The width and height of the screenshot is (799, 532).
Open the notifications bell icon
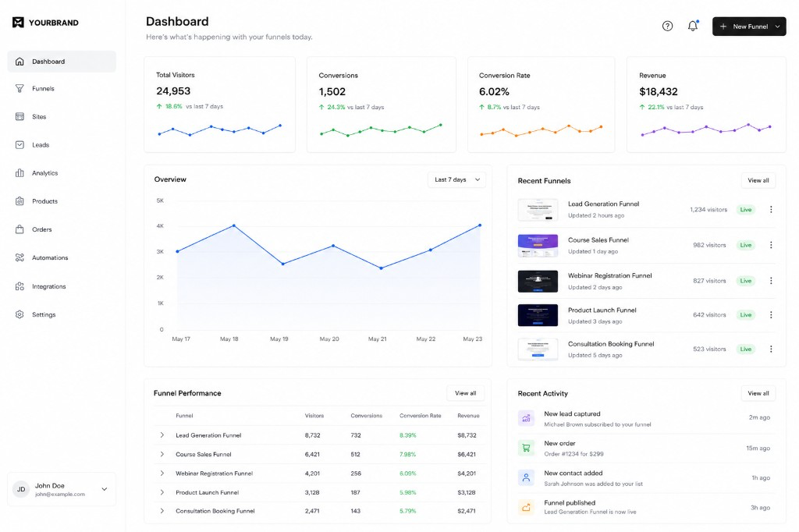click(693, 26)
